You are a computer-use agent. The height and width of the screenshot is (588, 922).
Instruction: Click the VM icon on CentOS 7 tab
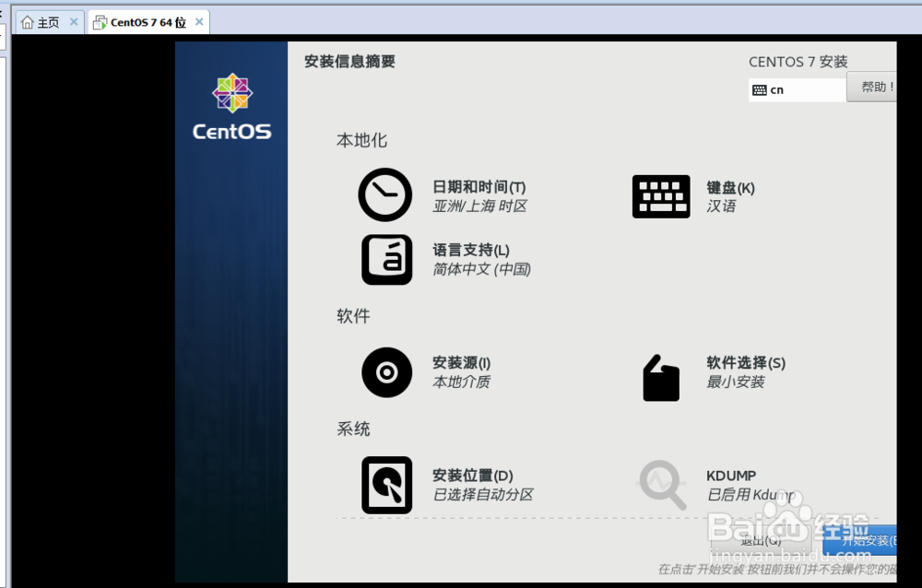100,22
